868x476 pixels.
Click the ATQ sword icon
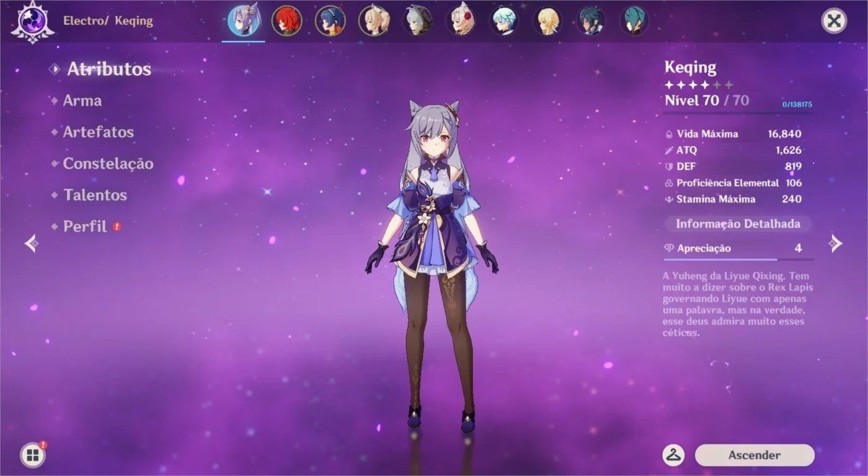point(669,150)
